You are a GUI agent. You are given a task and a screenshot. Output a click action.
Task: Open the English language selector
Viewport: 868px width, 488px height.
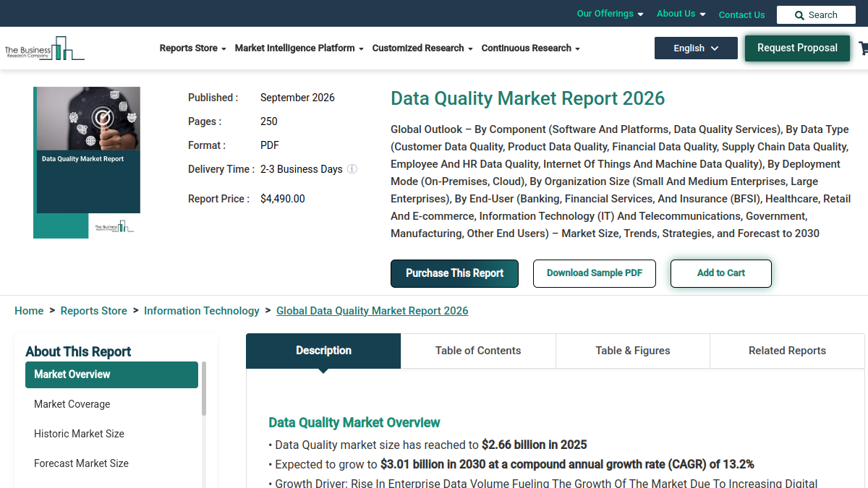[x=696, y=48]
